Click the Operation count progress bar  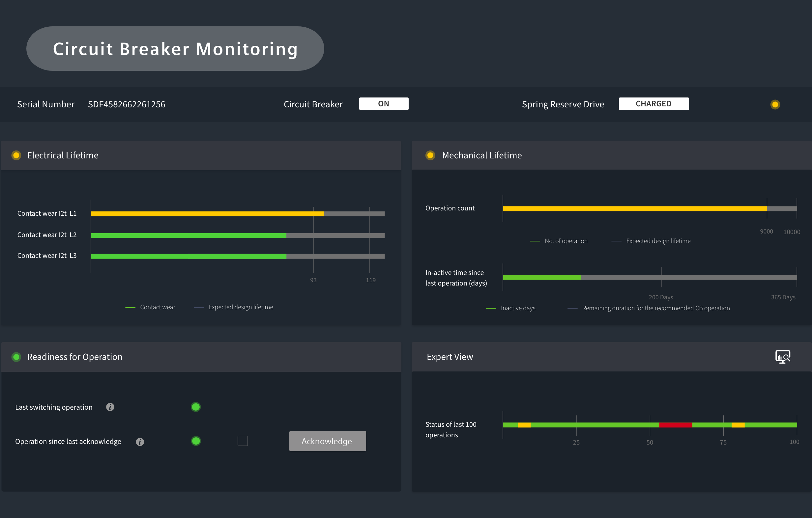pos(650,208)
